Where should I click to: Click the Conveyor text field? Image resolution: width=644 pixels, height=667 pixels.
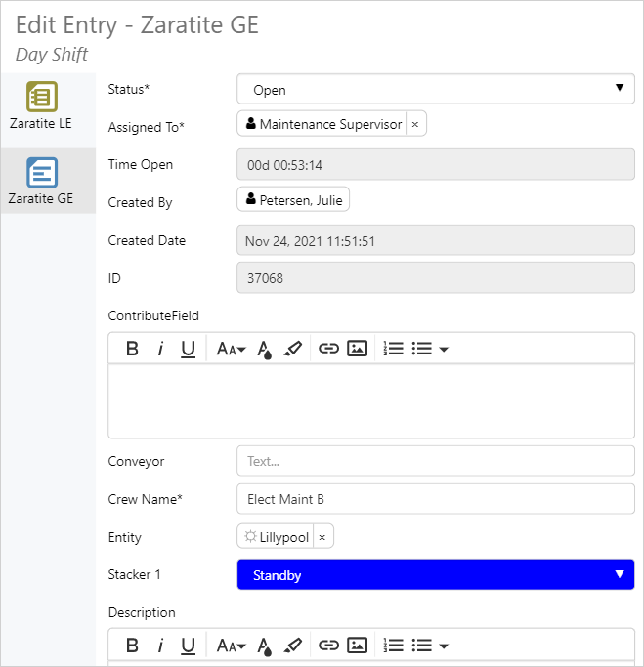(x=435, y=461)
